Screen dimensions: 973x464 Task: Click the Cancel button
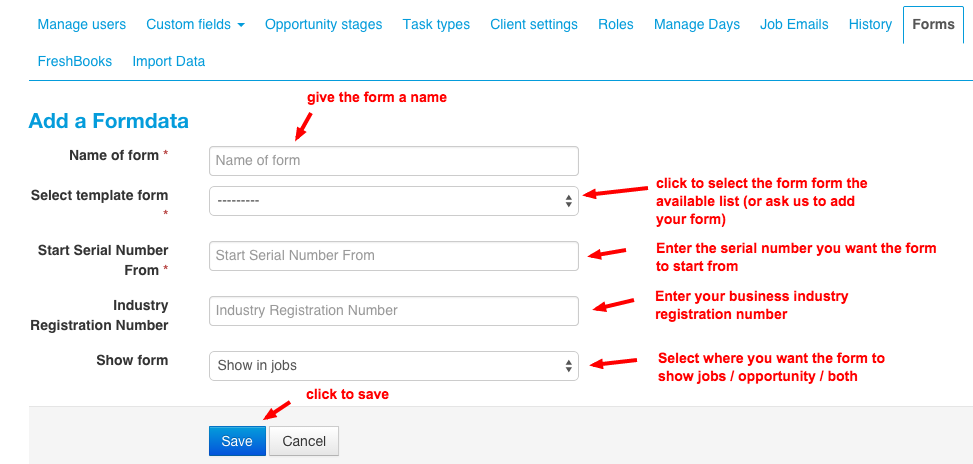(x=304, y=441)
